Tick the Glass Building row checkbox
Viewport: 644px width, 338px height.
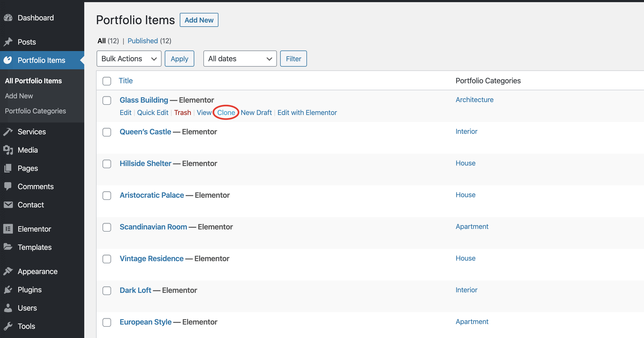click(107, 100)
